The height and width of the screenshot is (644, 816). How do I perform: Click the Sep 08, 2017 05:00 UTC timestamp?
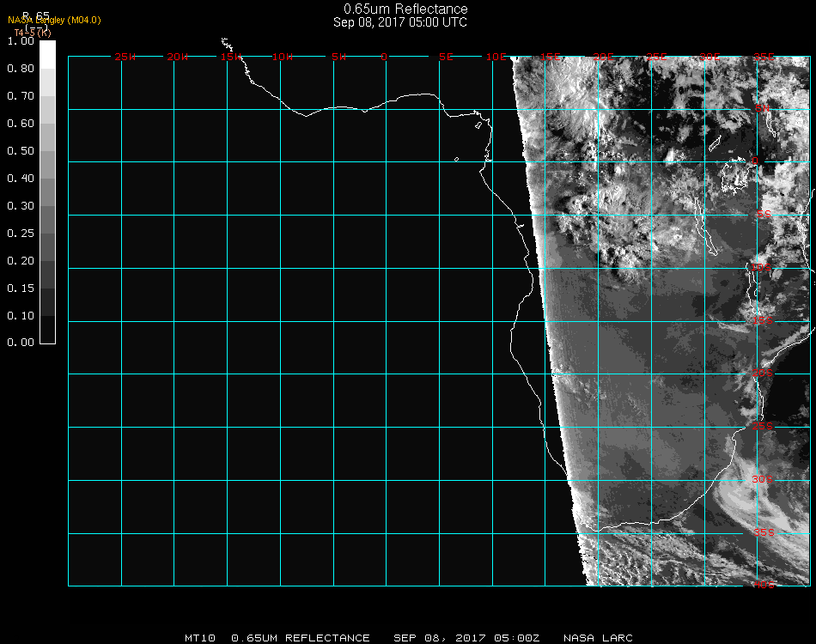[400, 22]
